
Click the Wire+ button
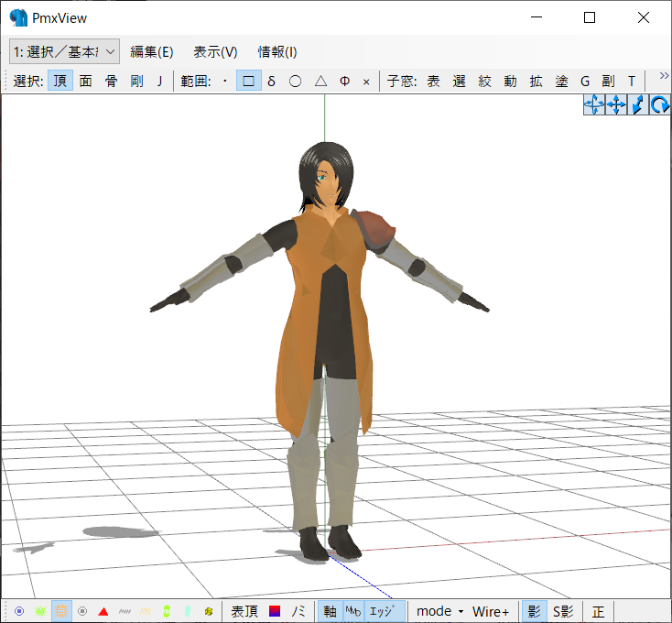[x=491, y=611]
